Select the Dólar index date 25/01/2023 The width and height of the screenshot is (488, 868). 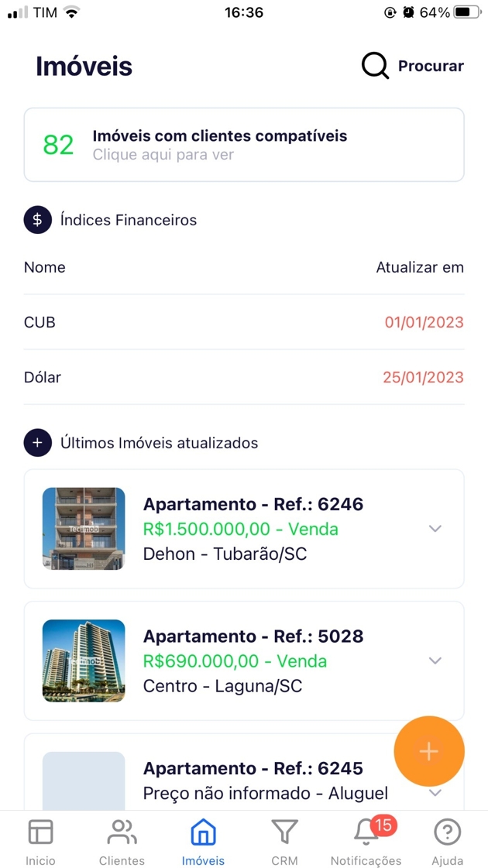423,377
